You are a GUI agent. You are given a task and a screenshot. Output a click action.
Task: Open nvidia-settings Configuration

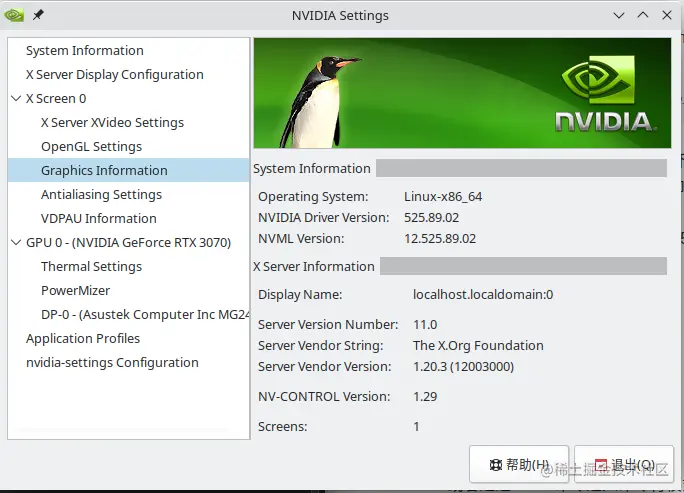[112, 363]
